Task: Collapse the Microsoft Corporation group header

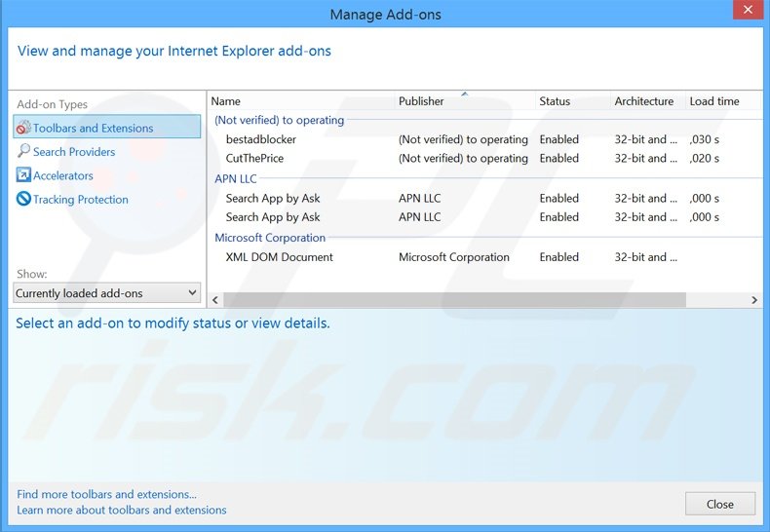Action: 270,238
